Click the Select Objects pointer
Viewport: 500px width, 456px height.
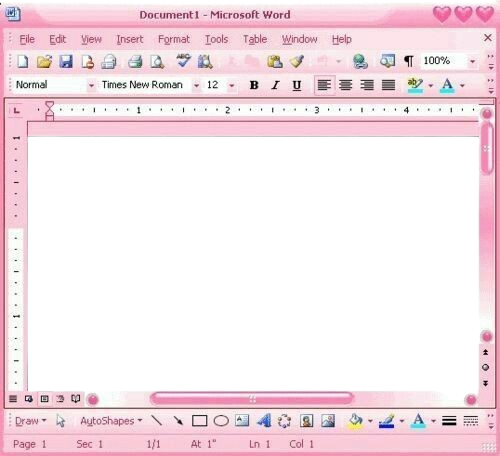pos(60,421)
